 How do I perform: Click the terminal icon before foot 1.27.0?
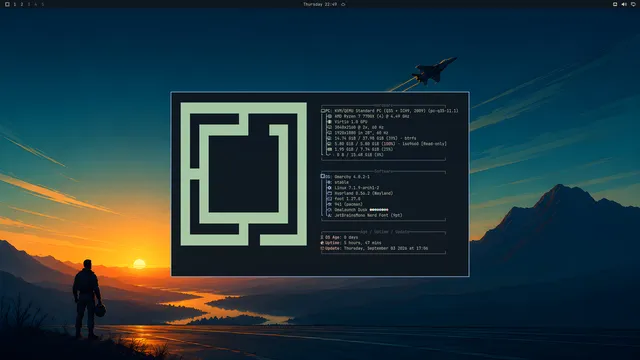[x=329, y=199]
